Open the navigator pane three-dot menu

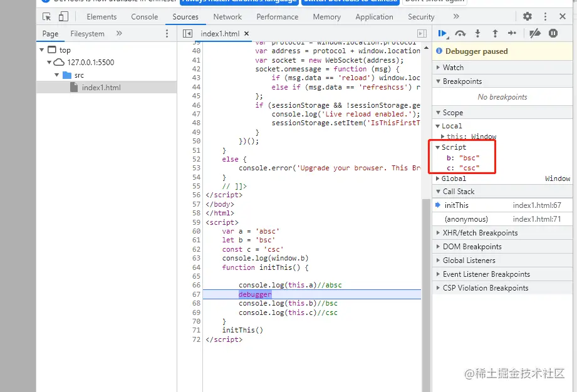[167, 33]
